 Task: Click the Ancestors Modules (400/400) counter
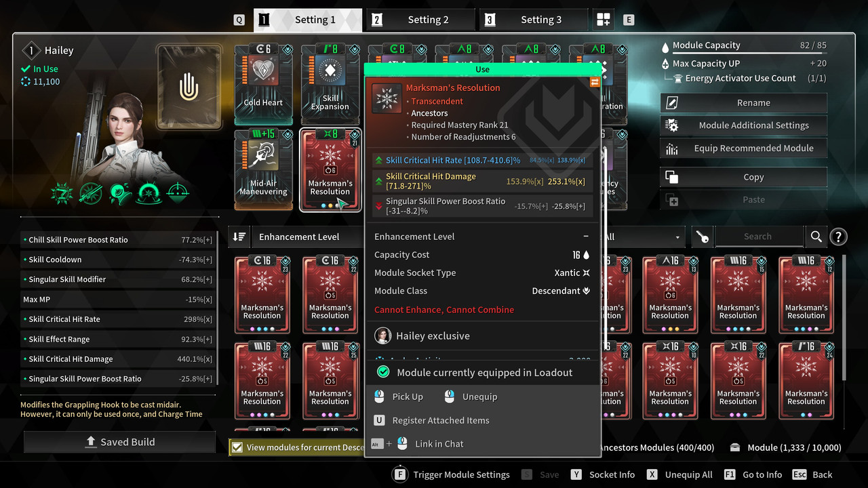pyautogui.click(x=658, y=447)
